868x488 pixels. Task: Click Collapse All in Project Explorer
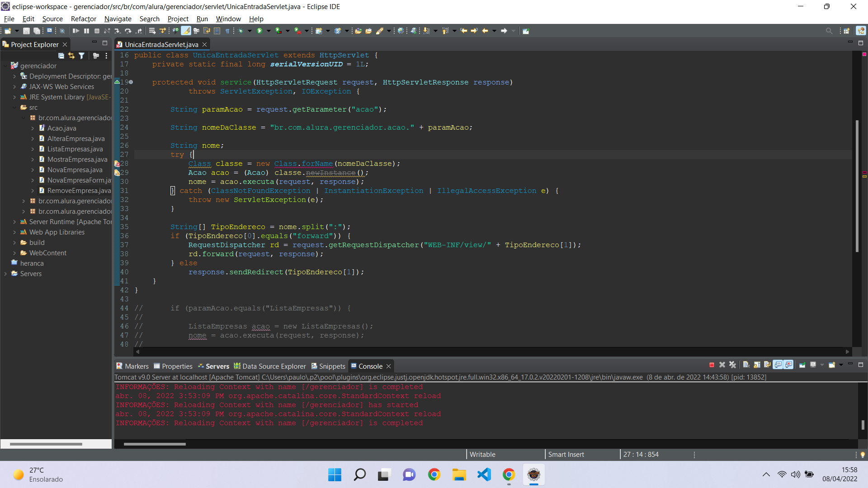point(61,56)
